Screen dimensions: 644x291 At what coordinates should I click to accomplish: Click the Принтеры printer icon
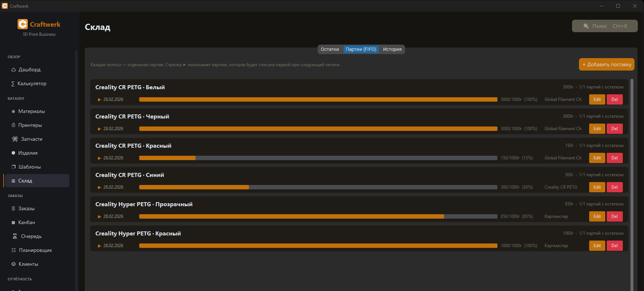click(14, 125)
